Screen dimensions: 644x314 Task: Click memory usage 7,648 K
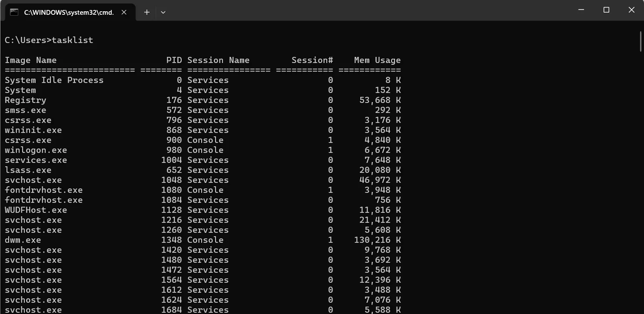pos(383,160)
